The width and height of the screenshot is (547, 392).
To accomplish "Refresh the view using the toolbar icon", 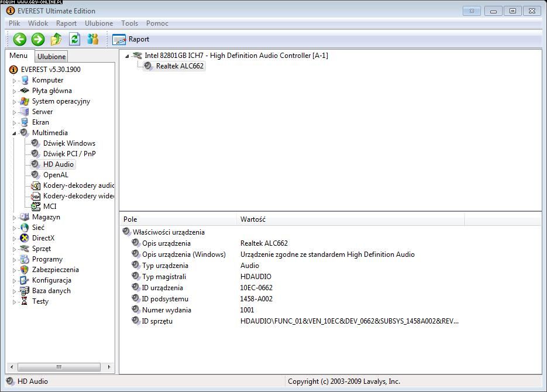I will click(75, 39).
